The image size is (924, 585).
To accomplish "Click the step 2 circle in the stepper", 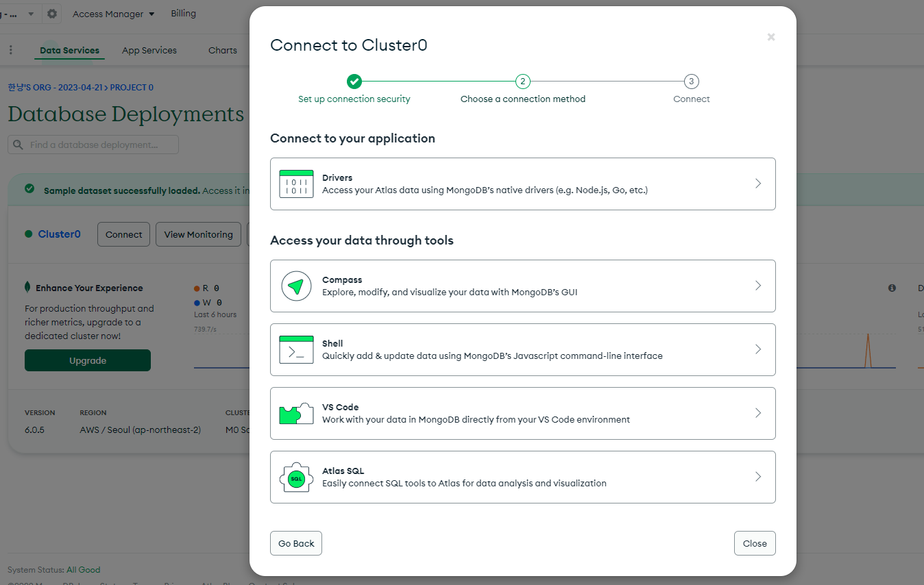I will coord(523,82).
